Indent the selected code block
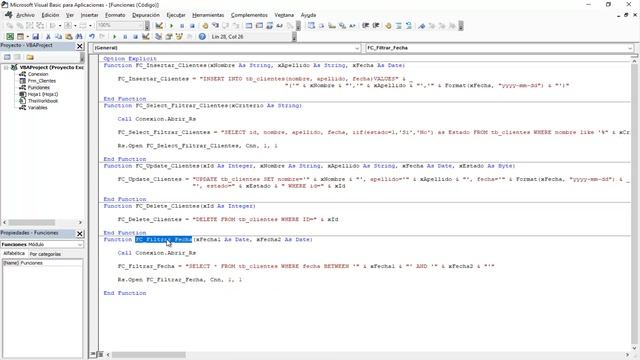The image size is (640, 360). [365, 26]
